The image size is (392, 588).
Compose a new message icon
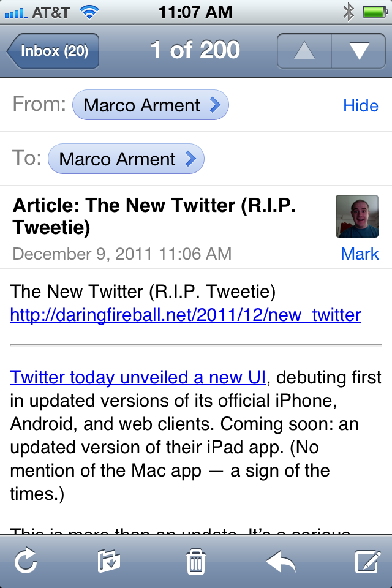pos(367,560)
